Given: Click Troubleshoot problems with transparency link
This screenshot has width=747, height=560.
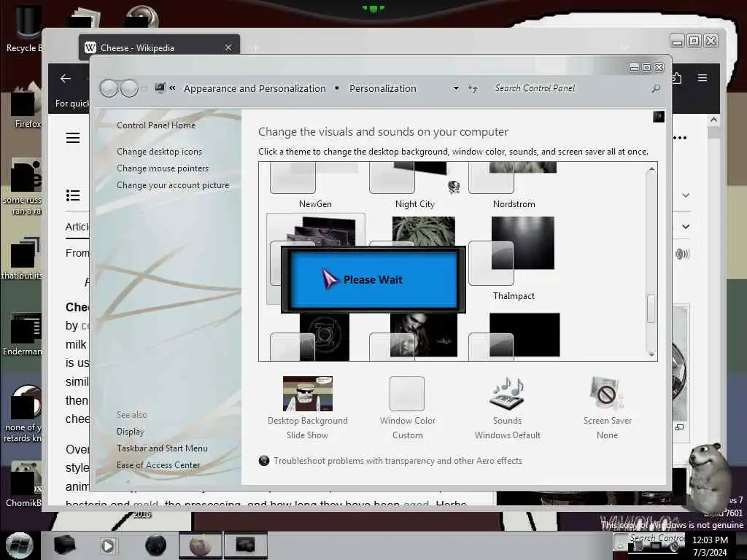Looking at the screenshot, I should [x=398, y=461].
